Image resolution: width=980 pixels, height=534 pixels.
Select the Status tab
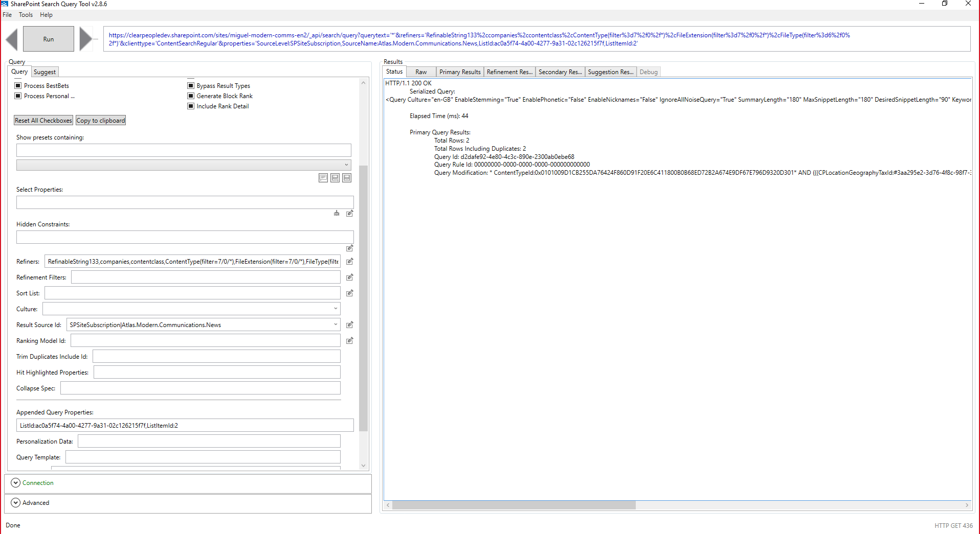click(394, 72)
